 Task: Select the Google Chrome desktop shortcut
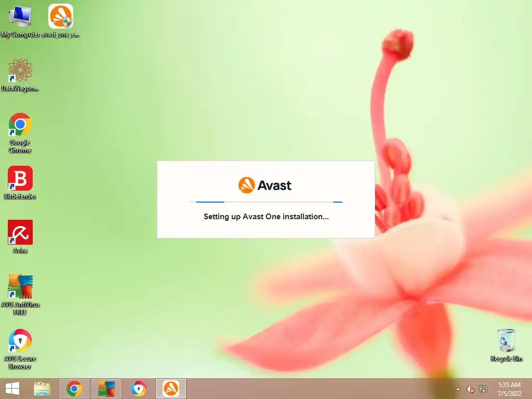20,132
